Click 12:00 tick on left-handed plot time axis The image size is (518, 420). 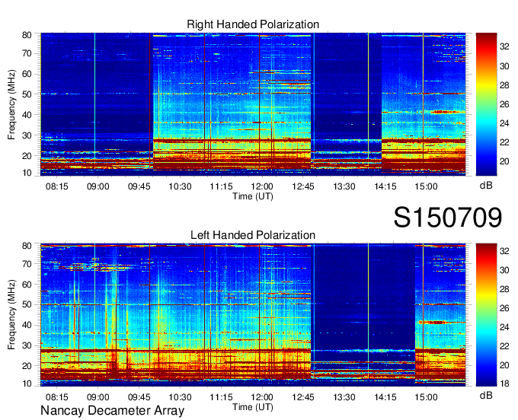262,397
